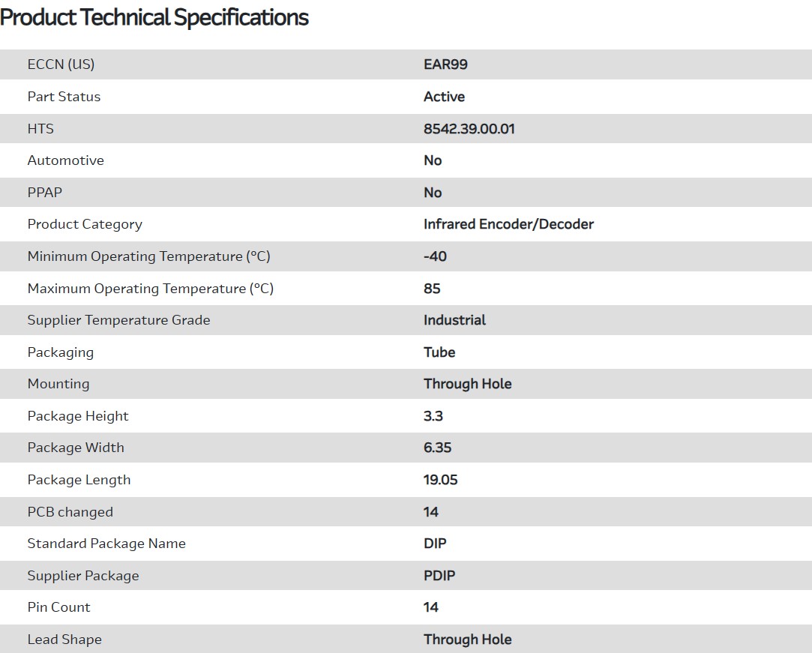Screen dimensions: 812x653
Task: Click the Product Technical Specifications heading
Action: pyautogui.click(x=154, y=17)
